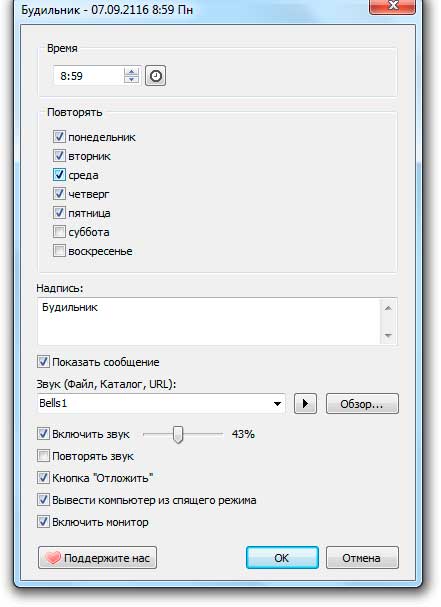
Task: Play the Bells1 sound preview
Action: 305,403
